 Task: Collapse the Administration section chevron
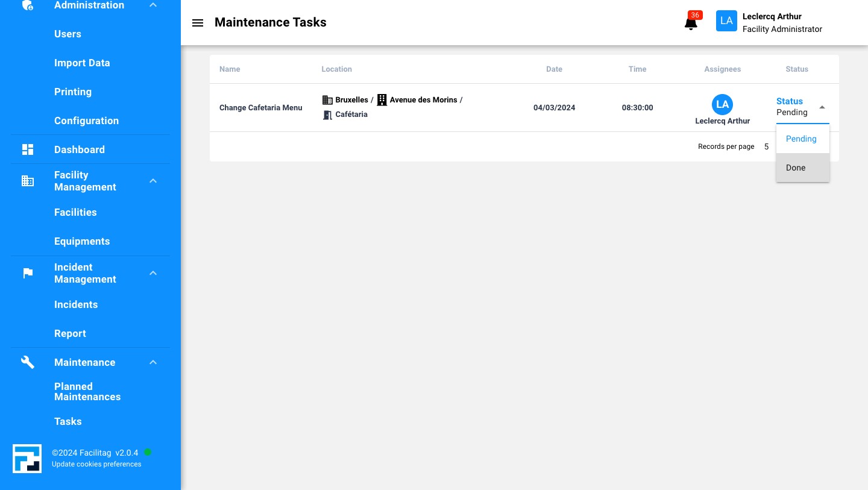153,5
